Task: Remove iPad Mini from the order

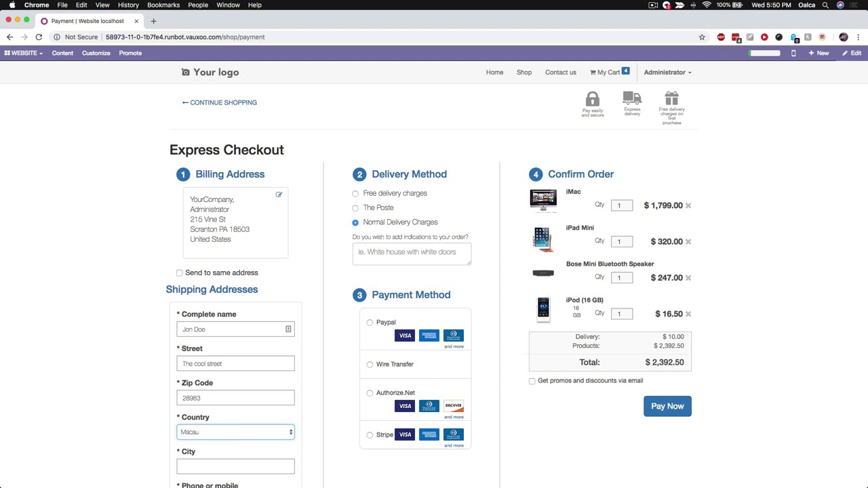Action: coord(688,241)
